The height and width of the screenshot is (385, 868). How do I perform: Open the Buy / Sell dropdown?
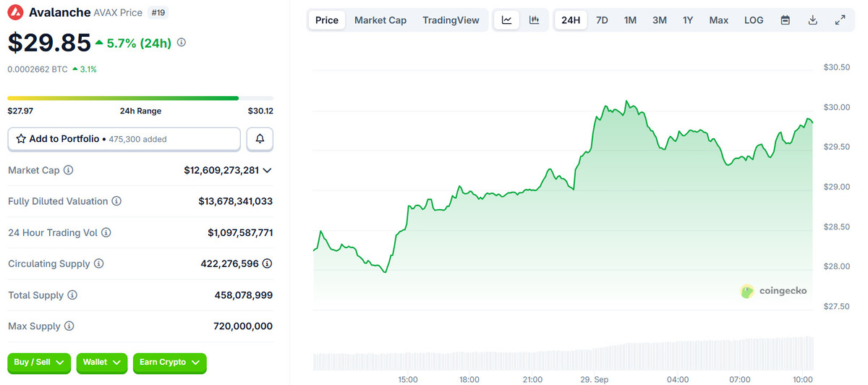tap(39, 362)
